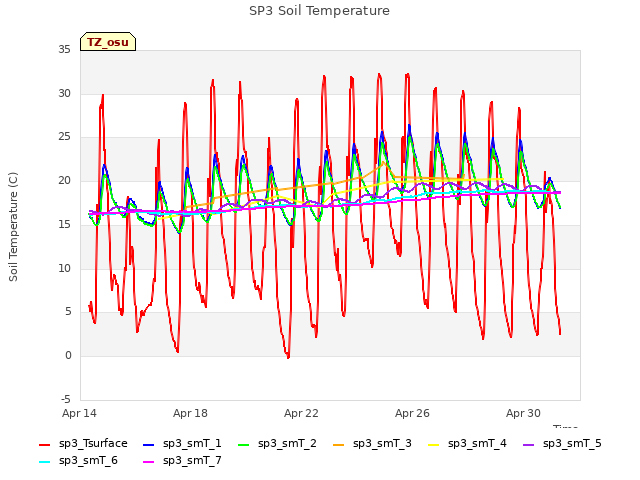Click the TZ_osu annotation label
Viewport: 640px width, 480px height.
point(108,42)
